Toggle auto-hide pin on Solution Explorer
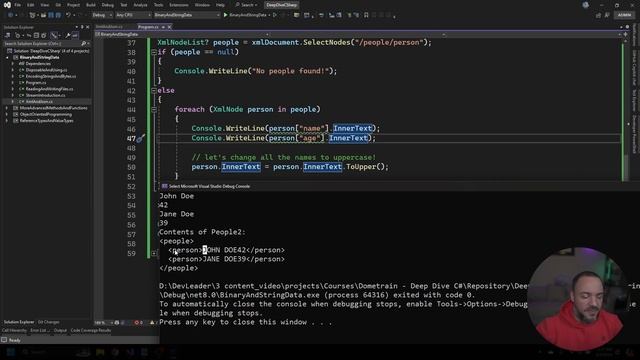Viewport: 640px width, 360px height. [x=82, y=27]
